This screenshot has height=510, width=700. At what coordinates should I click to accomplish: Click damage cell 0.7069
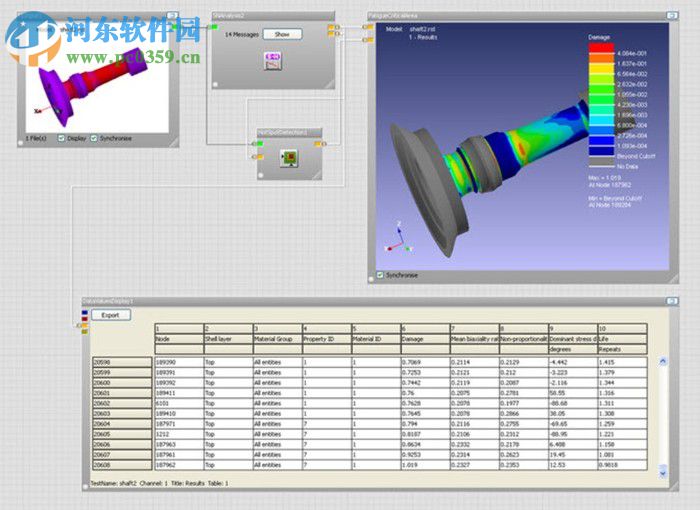[425, 362]
